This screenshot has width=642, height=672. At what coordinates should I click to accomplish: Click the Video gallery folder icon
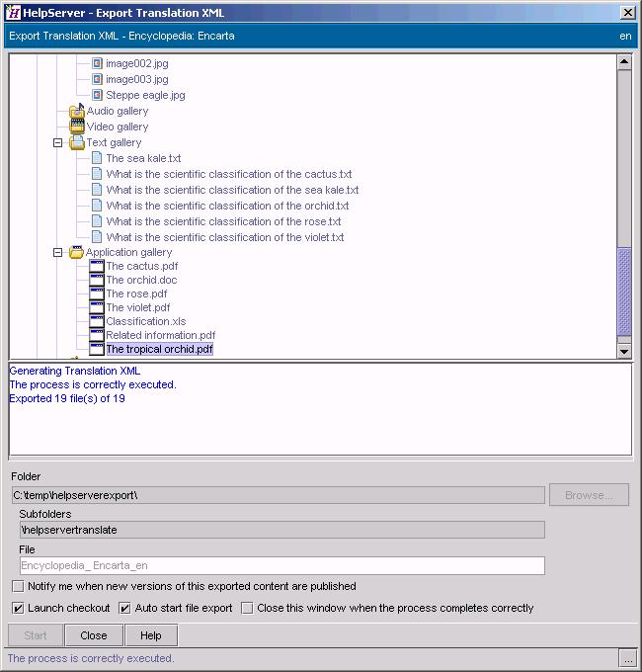[x=77, y=126]
